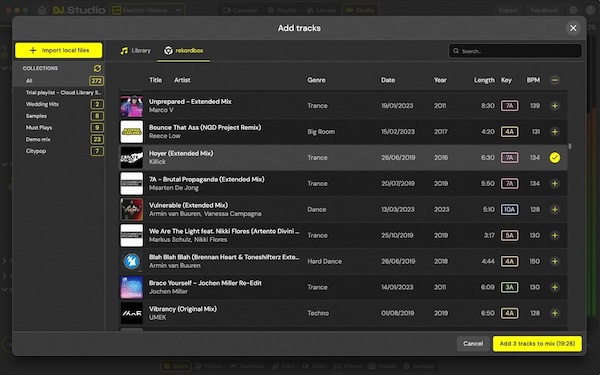Sort by Key column header
Image resolution: width=600 pixels, height=375 pixels.
tap(506, 80)
